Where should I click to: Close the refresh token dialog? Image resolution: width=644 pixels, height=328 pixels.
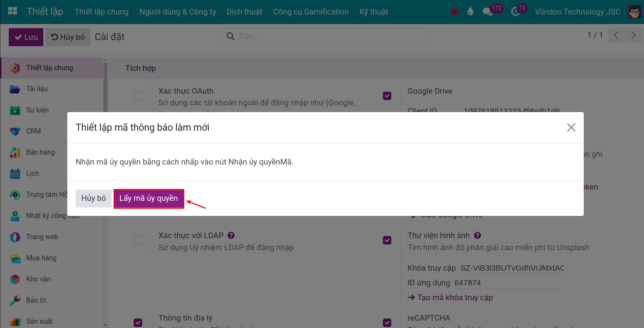click(x=571, y=127)
